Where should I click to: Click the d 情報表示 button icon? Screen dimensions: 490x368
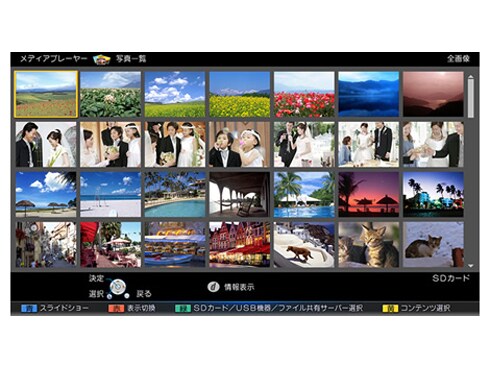coord(213,287)
